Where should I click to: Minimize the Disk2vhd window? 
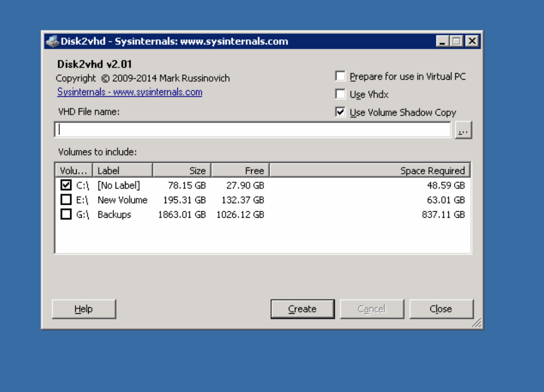pos(442,41)
